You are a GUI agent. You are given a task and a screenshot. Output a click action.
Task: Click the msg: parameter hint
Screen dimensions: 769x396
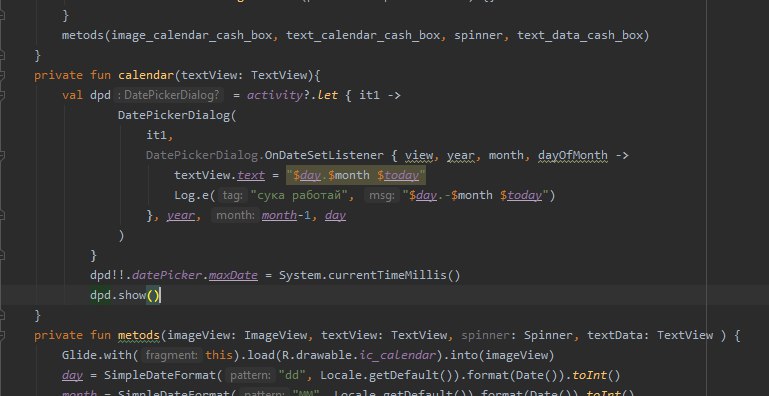pos(382,195)
